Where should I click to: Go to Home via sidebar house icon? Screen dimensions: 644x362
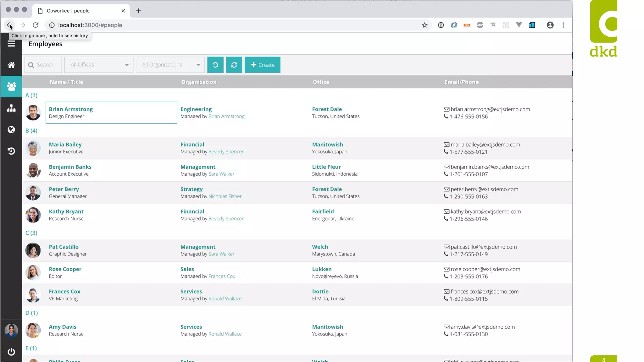tap(11, 65)
